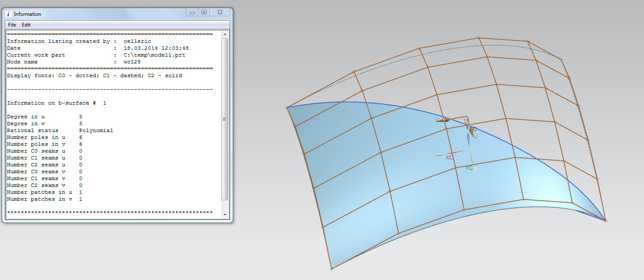Viewport: 644px width, 280px height.
Task: Close the Information window
Action: 220,12
